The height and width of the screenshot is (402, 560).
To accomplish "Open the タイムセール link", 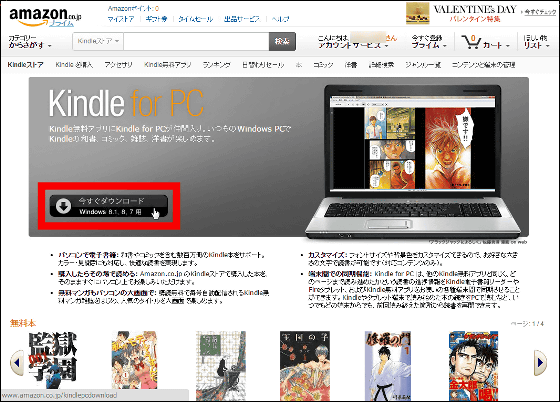I will [x=196, y=19].
